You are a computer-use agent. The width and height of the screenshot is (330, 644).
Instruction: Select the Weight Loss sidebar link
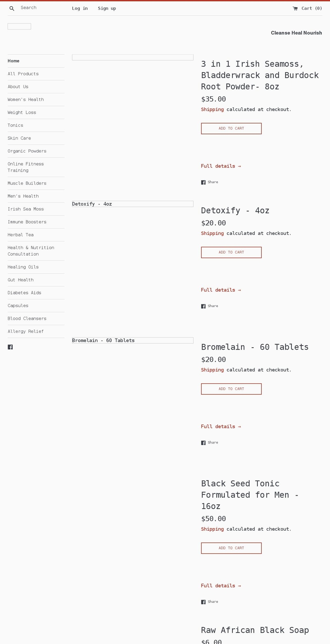point(22,112)
